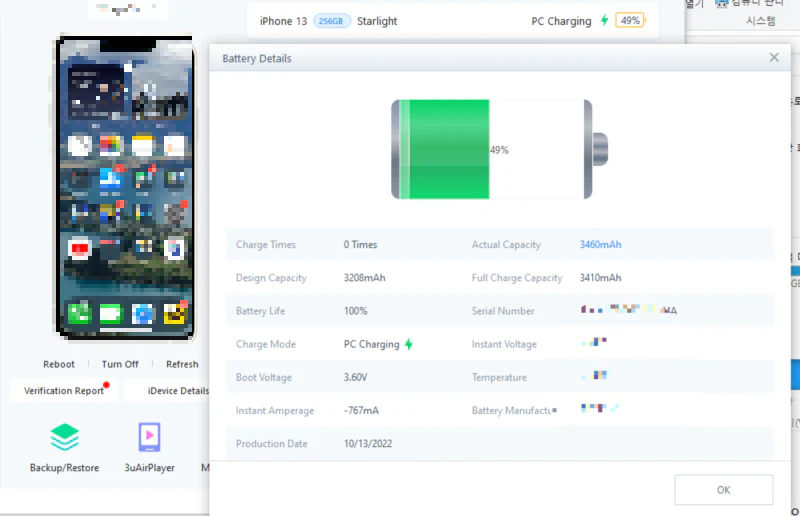The height and width of the screenshot is (516, 800).
Task: Launch 3uAirPlayer icon
Action: tap(149, 437)
